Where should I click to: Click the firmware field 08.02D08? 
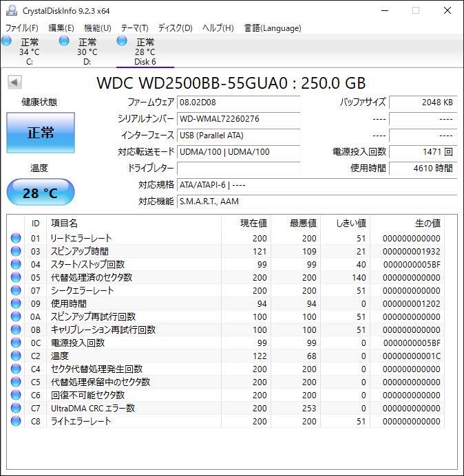click(x=238, y=102)
